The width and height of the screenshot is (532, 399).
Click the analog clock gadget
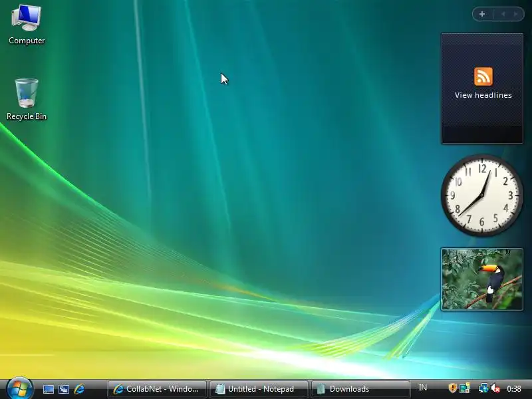click(481, 195)
